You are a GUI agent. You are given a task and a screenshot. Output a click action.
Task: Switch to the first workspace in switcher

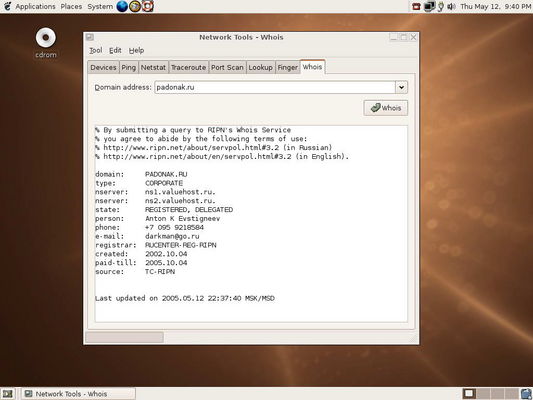click(469, 394)
